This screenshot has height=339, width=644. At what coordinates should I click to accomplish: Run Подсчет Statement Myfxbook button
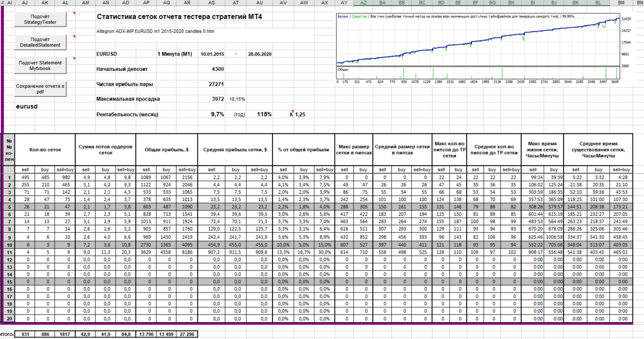(x=40, y=65)
